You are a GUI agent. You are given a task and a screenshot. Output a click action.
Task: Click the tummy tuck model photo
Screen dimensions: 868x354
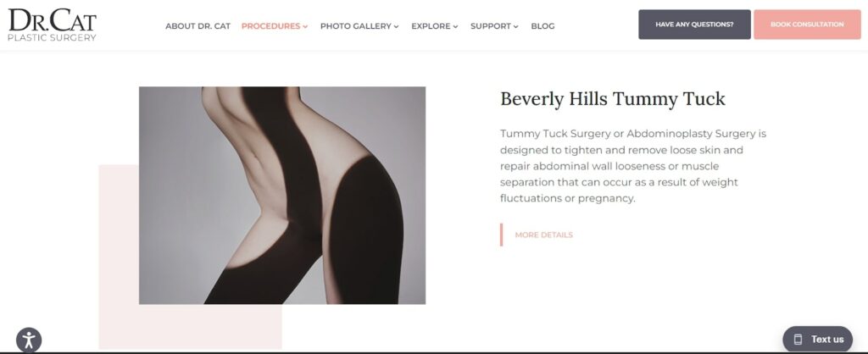click(282, 196)
